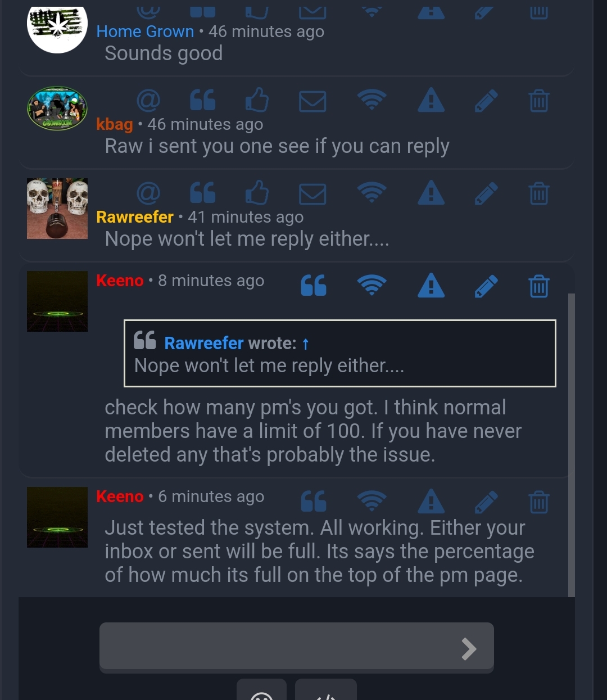The width and height of the screenshot is (607, 700).
Task: Delete Keeno's 6 minutes ago message
Action: point(539,502)
